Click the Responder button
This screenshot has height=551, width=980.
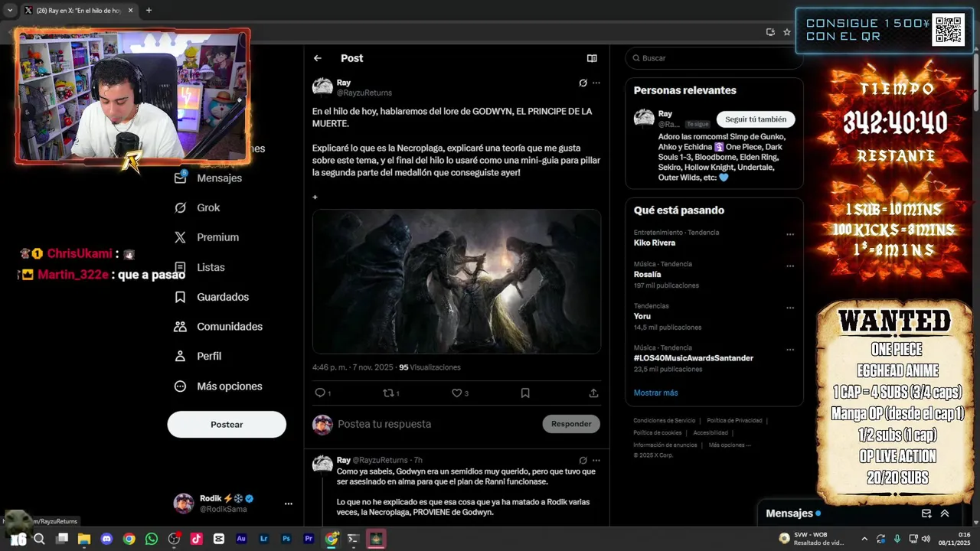coord(571,424)
